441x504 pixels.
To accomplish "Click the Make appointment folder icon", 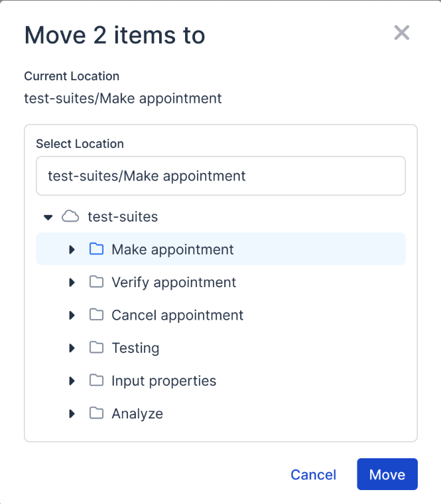I will click(x=97, y=249).
